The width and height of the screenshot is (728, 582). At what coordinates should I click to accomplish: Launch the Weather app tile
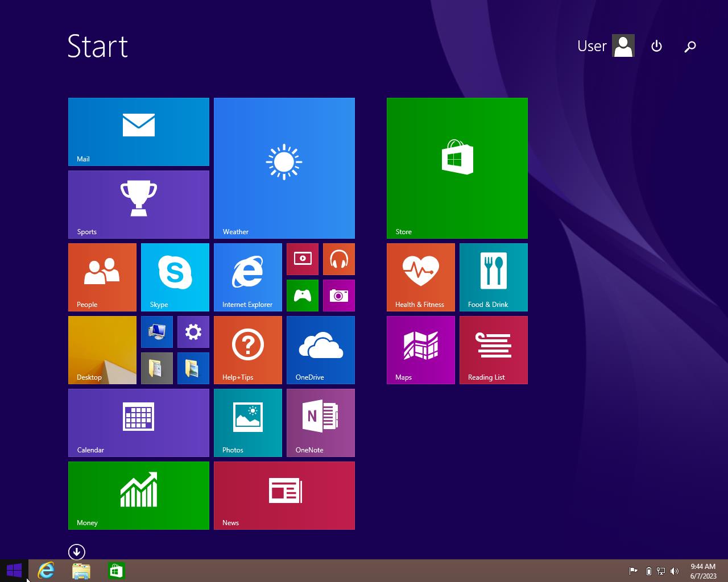(284, 168)
